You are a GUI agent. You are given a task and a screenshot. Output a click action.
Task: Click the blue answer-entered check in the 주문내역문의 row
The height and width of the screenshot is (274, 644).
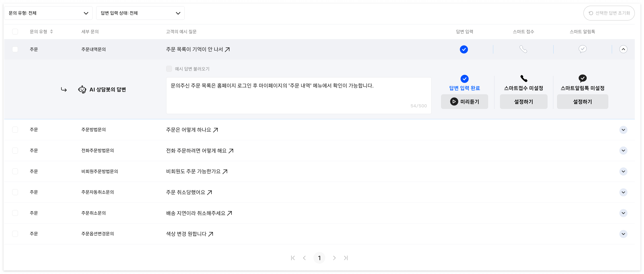click(464, 49)
